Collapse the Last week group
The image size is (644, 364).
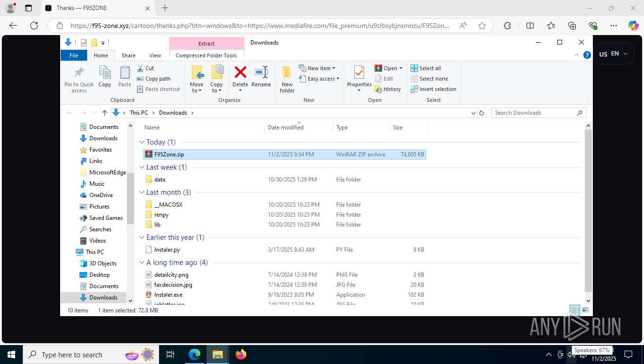point(142,167)
